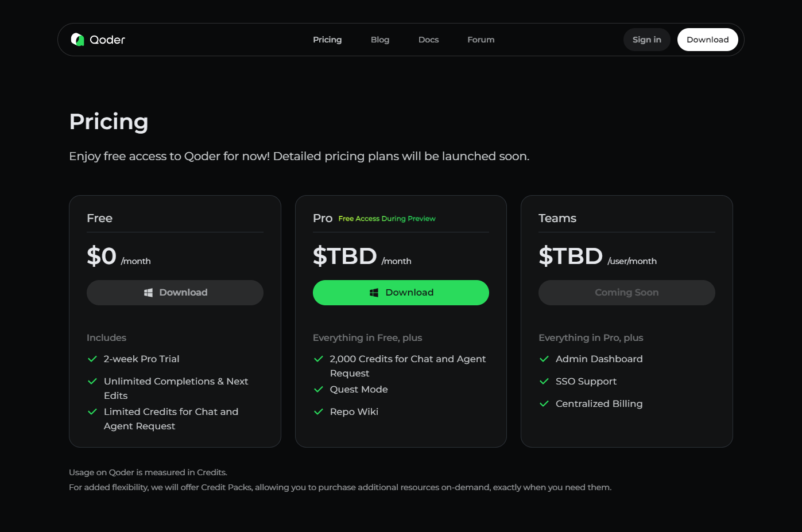Click checkmark beside 2,000 Credits for Chat
The height and width of the screenshot is (532, 802).
[x=319, y=359]
